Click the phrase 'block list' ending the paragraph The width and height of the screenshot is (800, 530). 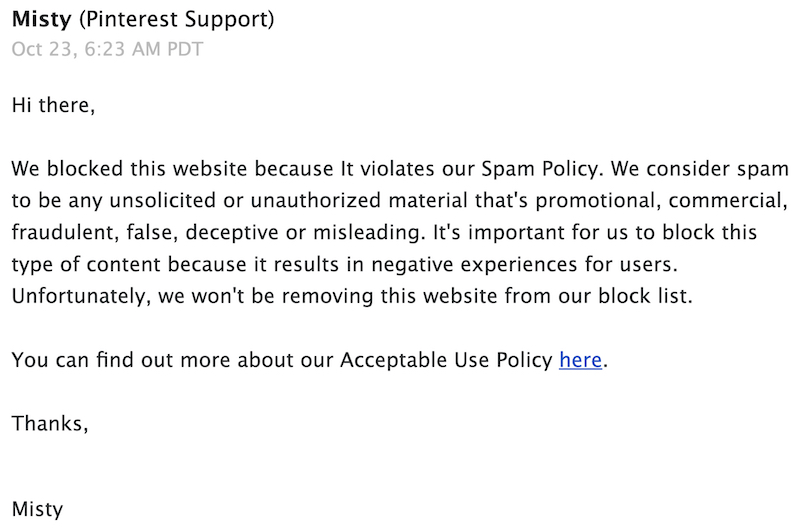click(644, 296)
